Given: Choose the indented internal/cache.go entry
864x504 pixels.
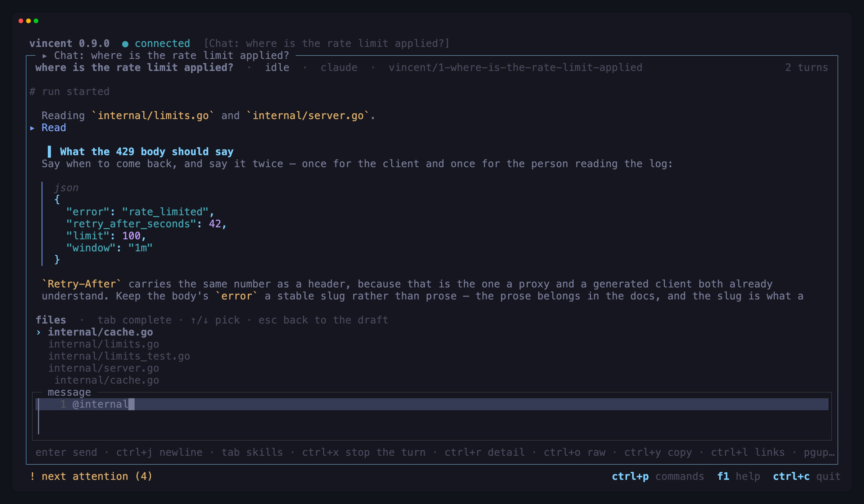Looking at the screenshot, I should click(107, 380).
